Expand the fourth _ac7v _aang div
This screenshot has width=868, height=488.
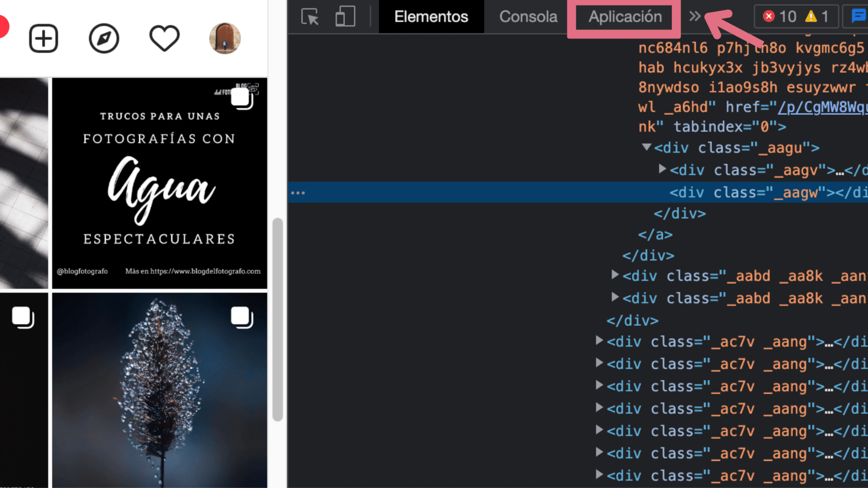[x=599, y=408]
